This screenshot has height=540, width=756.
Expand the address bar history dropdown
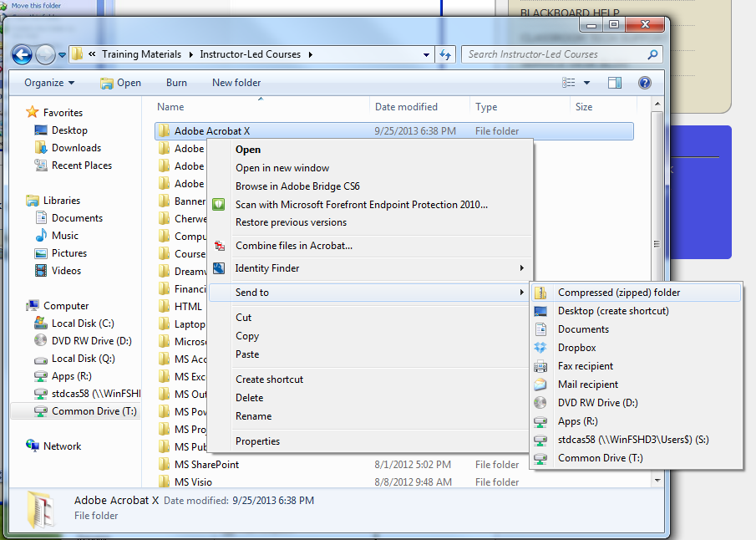pyautogui.click(x=426, y=55)
